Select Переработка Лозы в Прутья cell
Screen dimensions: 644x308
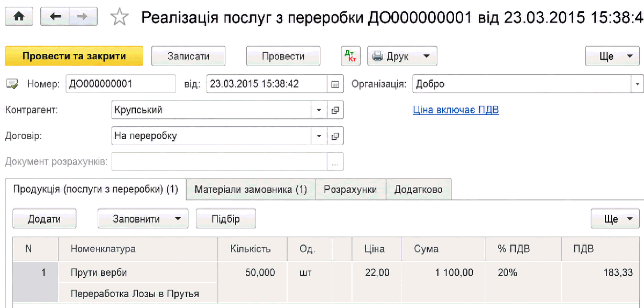click(x=137, y=293)
